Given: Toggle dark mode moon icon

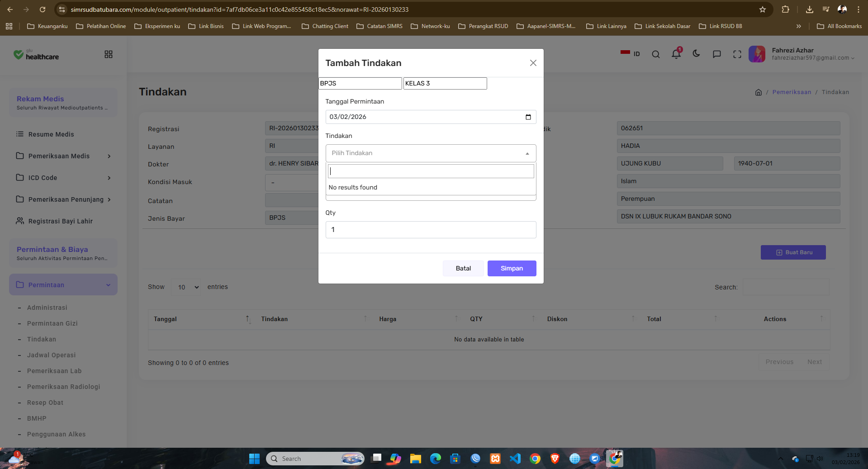Looking at the screenshot, I should [696, 54].
